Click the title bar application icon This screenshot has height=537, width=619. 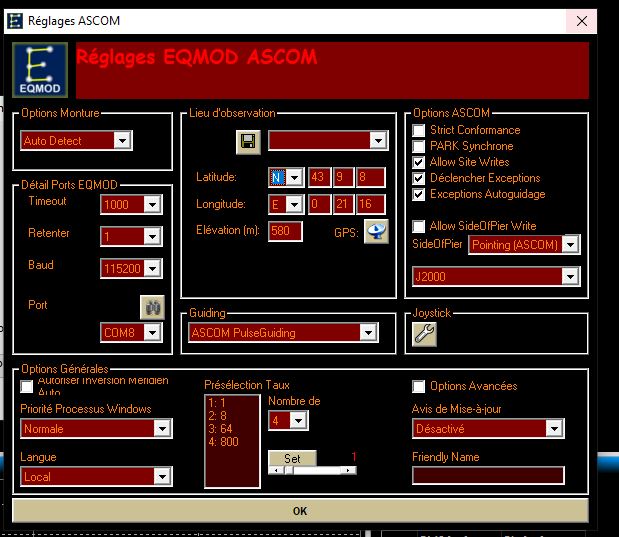[x=15, y=21]
